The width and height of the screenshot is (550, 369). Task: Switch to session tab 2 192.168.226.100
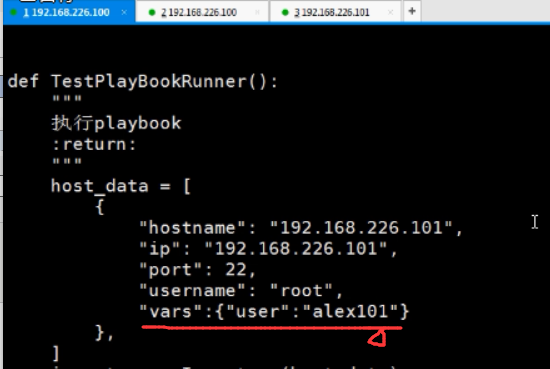click(202, 12)
